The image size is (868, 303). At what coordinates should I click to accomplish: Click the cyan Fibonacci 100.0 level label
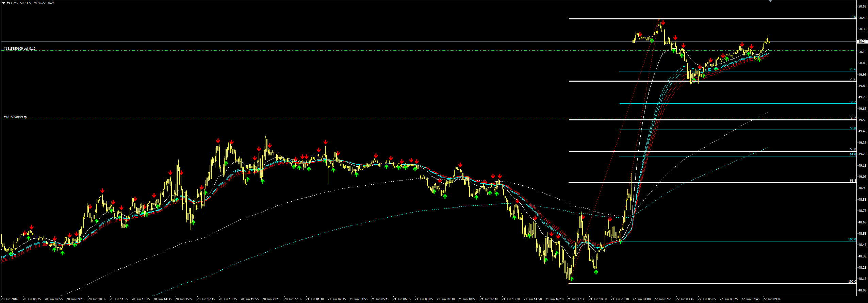(852, 239)
